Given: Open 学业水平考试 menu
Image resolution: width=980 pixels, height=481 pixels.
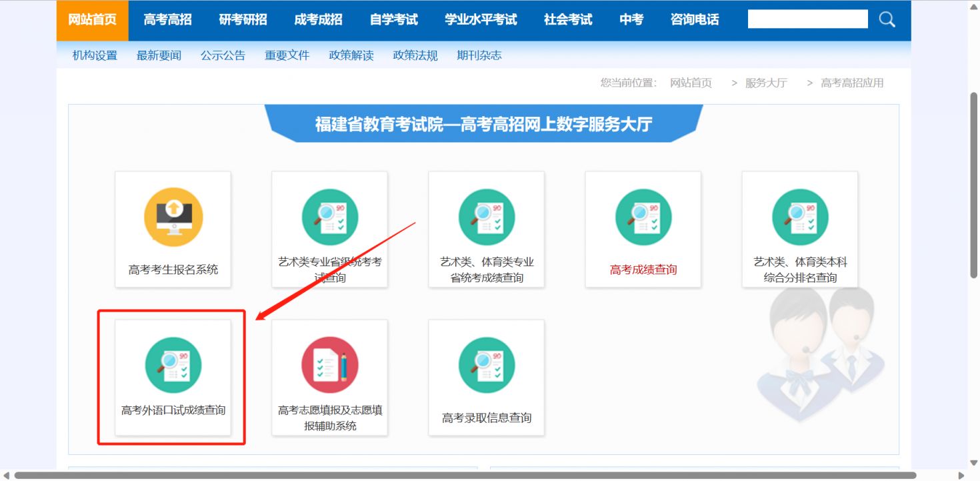Looking at the screenshot, I should pos(481,20).
